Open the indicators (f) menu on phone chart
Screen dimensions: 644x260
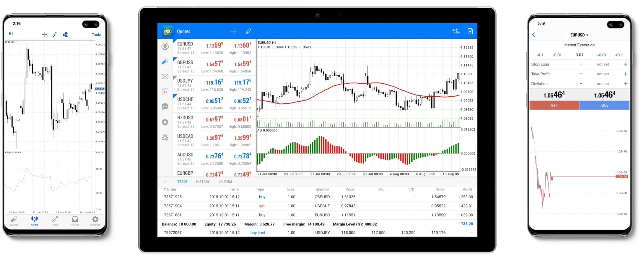[55, 35]
